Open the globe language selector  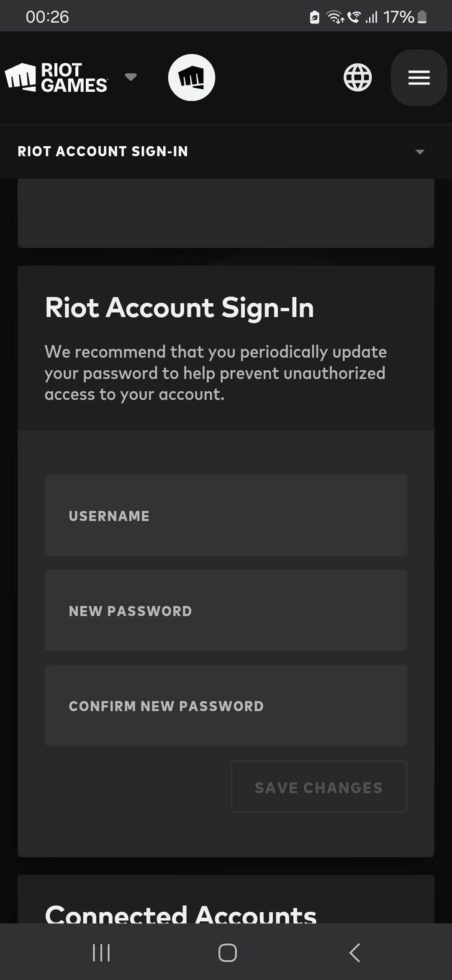pos(357,77)
